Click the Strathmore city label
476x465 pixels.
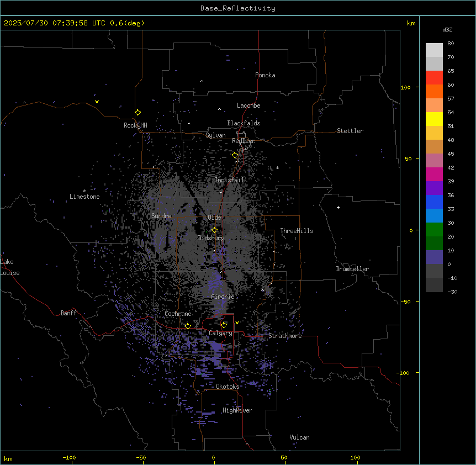click(285, 336)
